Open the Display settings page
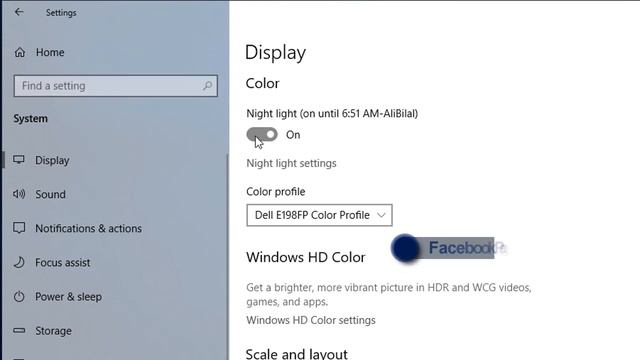Viewport: 640px width, 360px height. click(x=52, y=160)
